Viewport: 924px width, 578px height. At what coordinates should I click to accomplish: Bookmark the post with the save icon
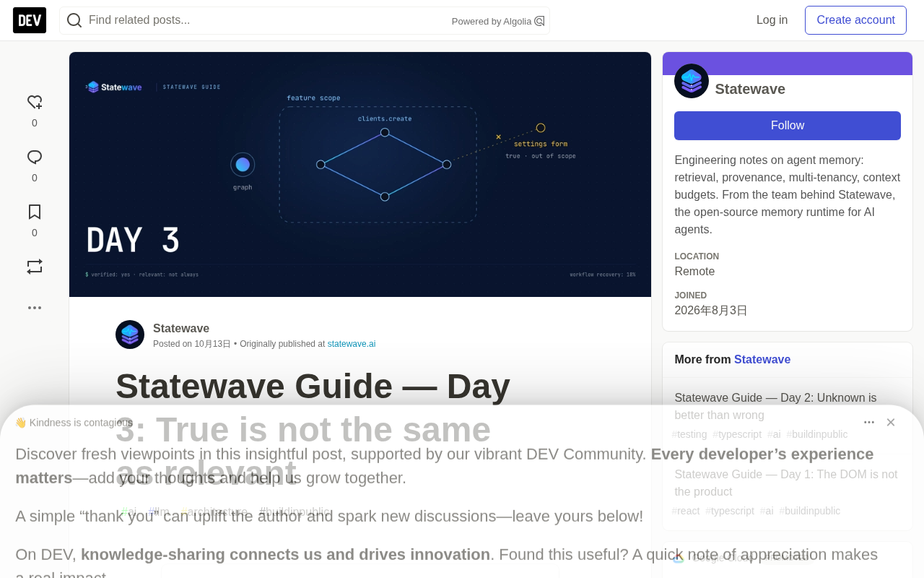tap(35, 212)
